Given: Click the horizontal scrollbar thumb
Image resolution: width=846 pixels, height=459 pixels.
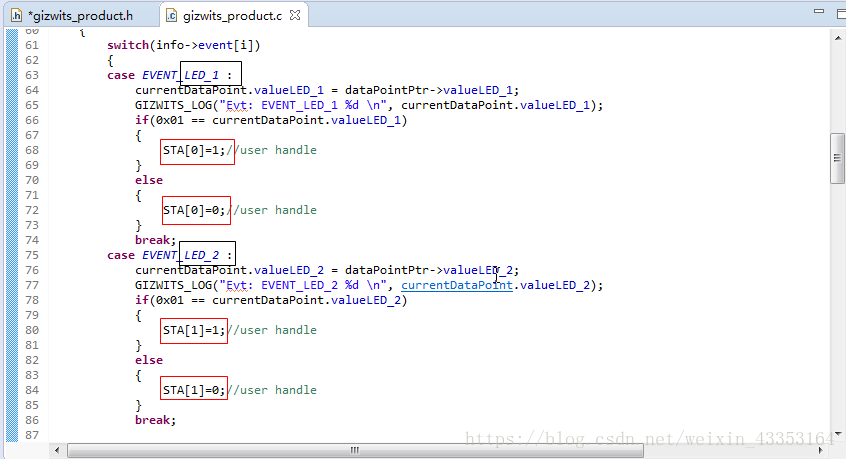Looking at the screenshot, I should point(355,450).
